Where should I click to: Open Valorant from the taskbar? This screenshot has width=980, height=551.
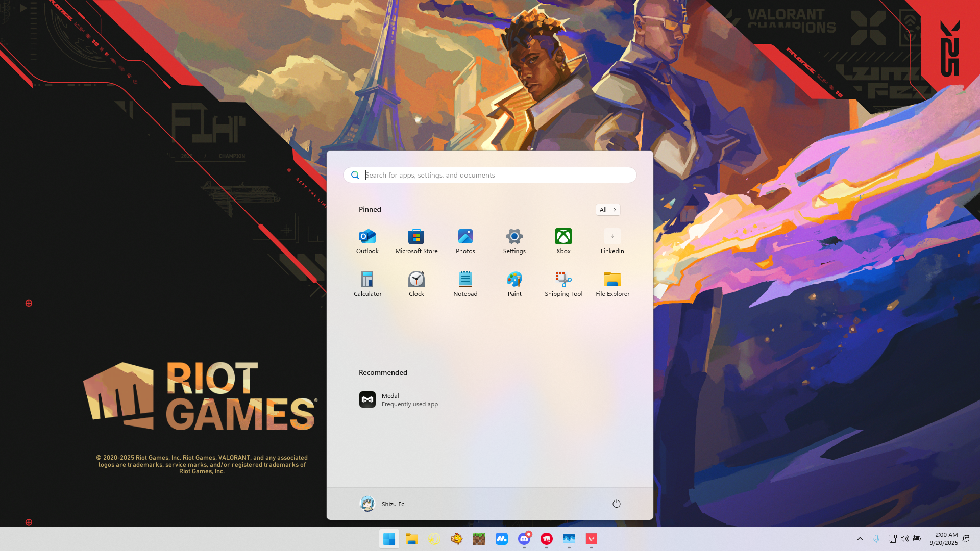(x=591, y=539)
